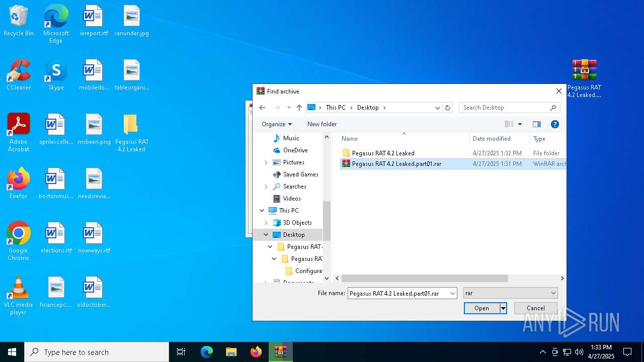Open File Explorer from taskbar
Viewport: 644px width, 362px height.
click(x=231, y=352)
